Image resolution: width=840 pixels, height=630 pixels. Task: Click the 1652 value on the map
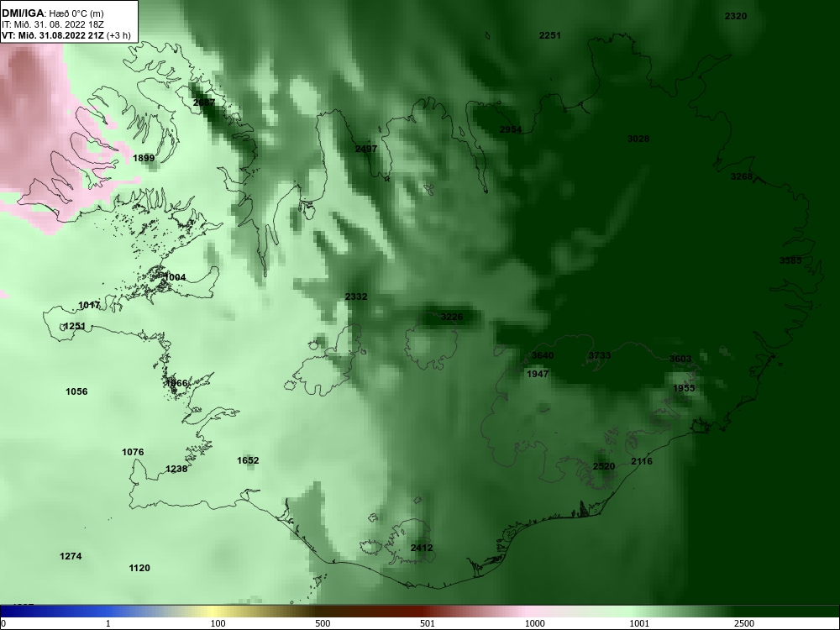point(248,460)
